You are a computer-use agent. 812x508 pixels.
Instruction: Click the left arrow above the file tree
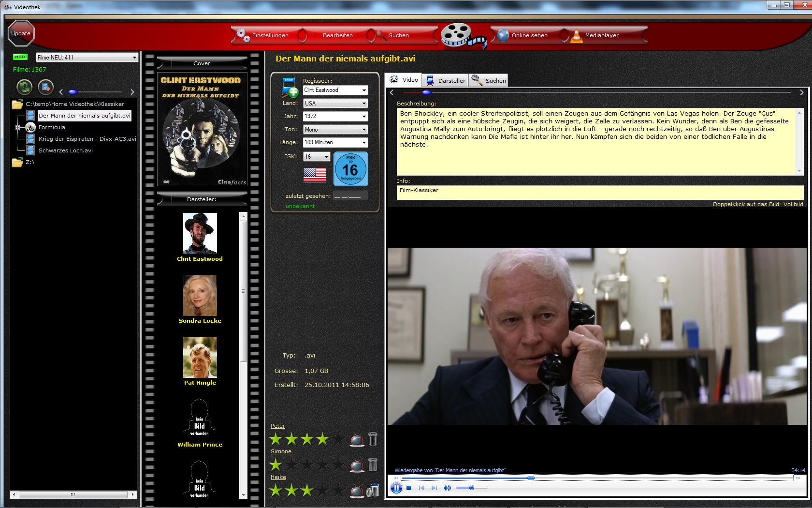[61, 92]
